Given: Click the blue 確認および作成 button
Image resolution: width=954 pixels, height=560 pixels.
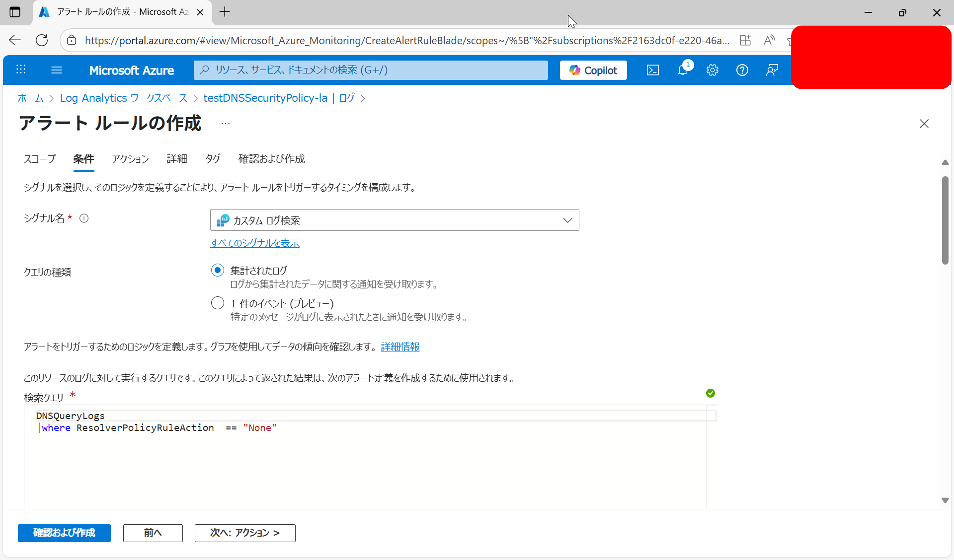Looking at the screenshot, I should (x=64, y=533).
